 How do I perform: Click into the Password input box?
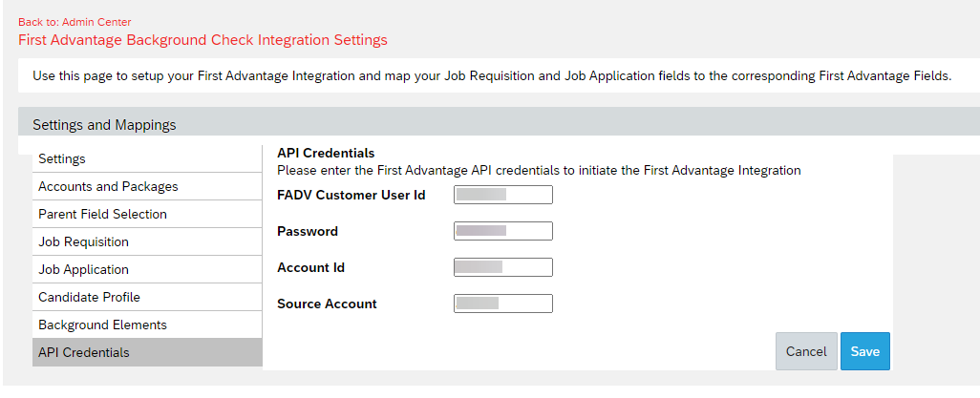[503, 231]
